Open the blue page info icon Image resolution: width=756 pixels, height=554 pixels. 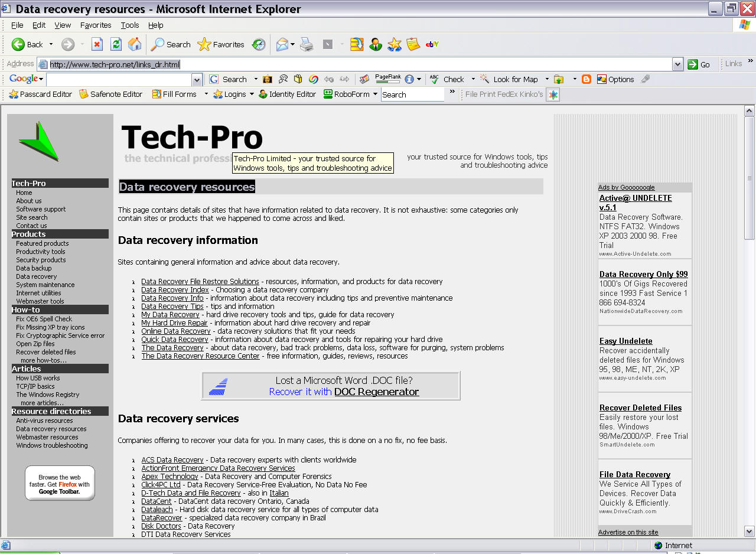coord(409,79)
